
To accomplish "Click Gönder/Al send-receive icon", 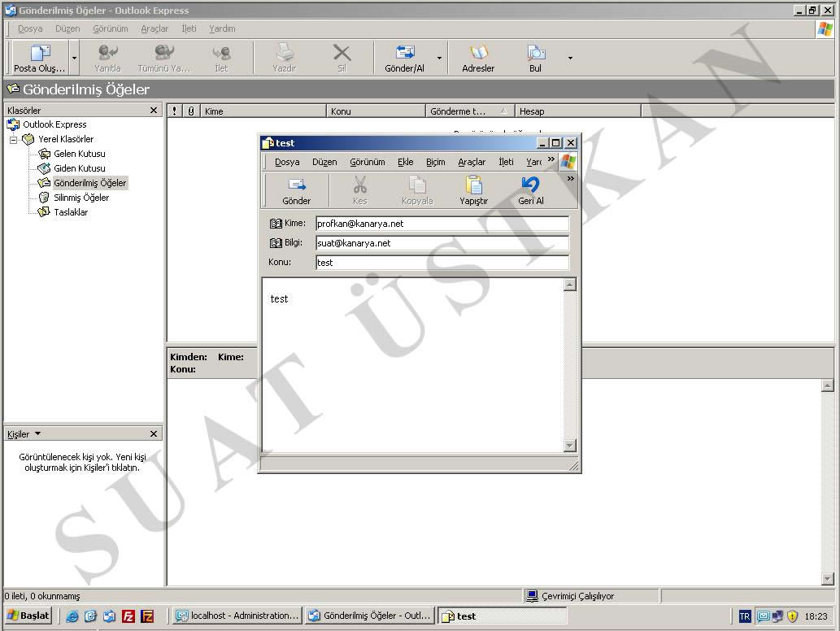I will tap(404, 58).
